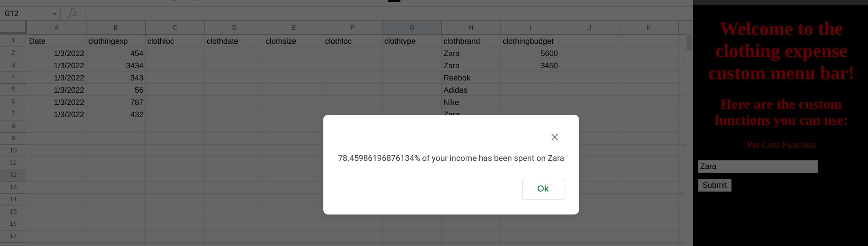868x246 pixels.
Task: Select the column A header
Action: point(56,28)
